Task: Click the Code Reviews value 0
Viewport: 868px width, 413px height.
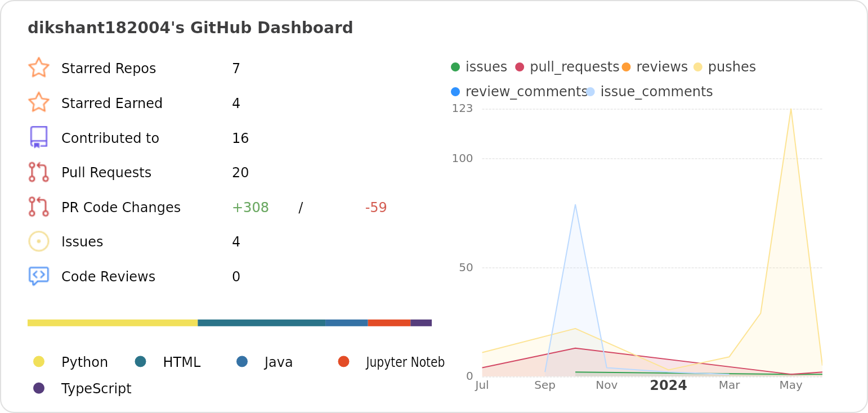Action: tap(236, 277)
